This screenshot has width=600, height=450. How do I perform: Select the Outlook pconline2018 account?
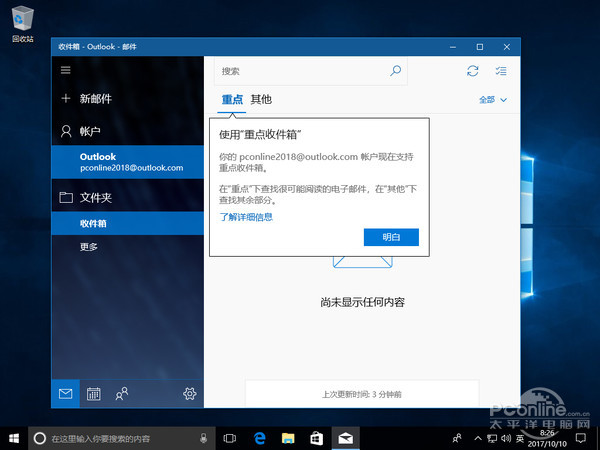coord(127,162)
